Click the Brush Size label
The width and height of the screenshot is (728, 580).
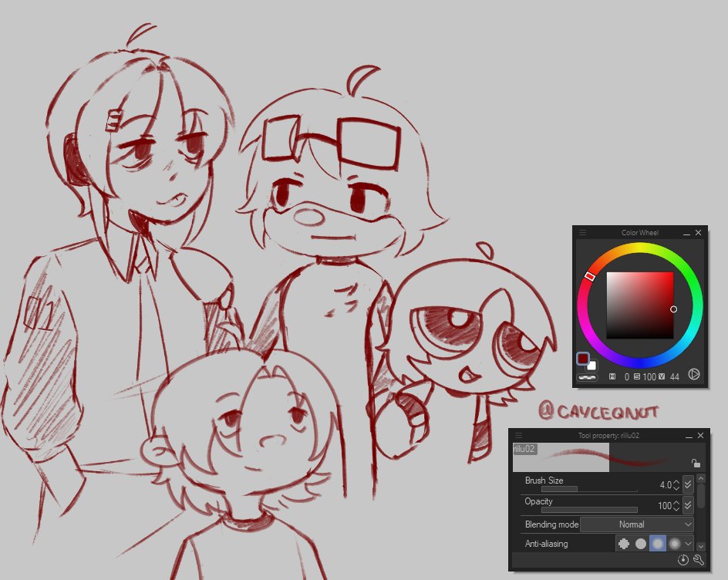point(544,481)
